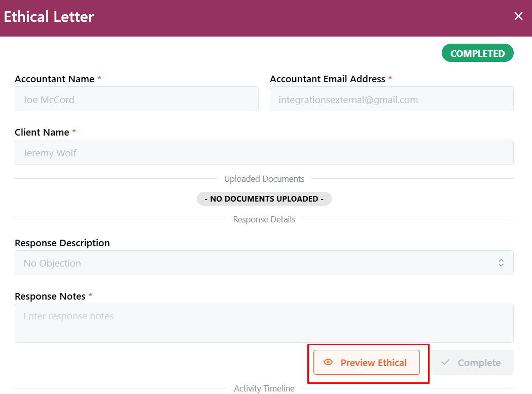Click the green COMPLETED status badge
The height and width of the screenshot is (394, 532).
coord(477,53)
